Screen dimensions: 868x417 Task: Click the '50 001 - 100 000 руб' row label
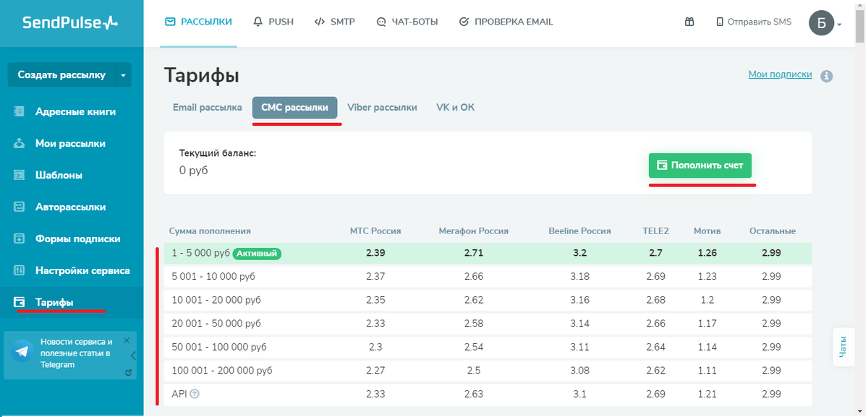pos(219,347)
